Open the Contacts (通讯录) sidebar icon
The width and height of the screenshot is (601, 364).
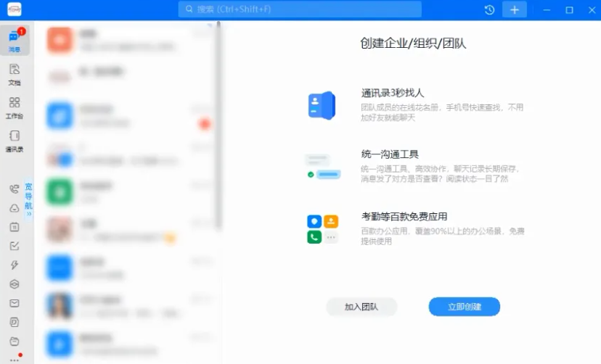coord(15,140)
